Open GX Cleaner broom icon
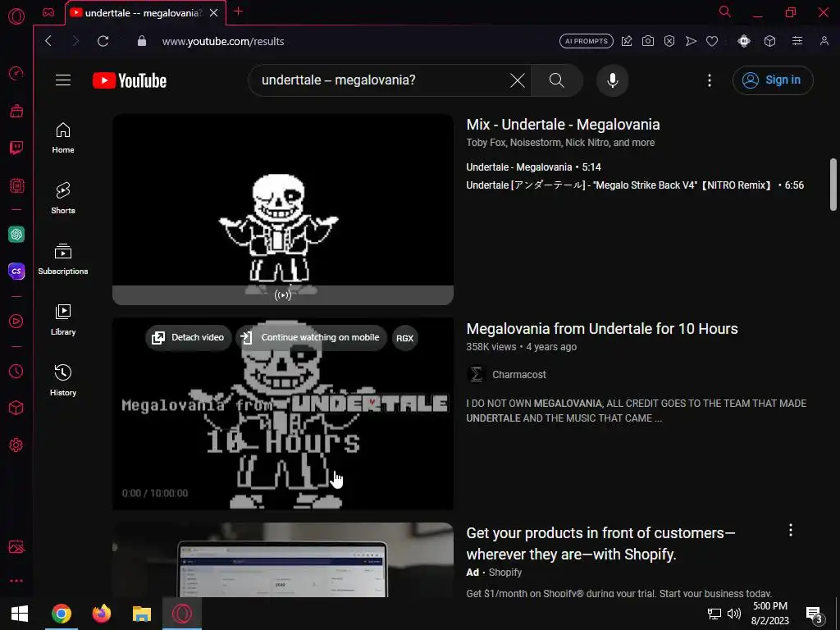This screenshot has height=630, width=840. [16, 111]
